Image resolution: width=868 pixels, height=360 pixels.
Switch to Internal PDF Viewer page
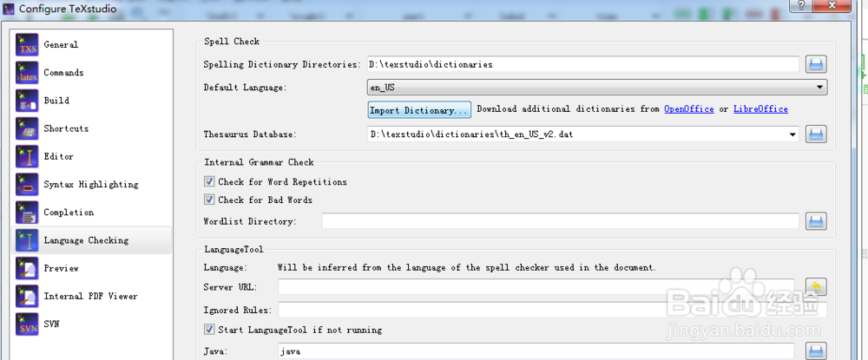point(91,297)
